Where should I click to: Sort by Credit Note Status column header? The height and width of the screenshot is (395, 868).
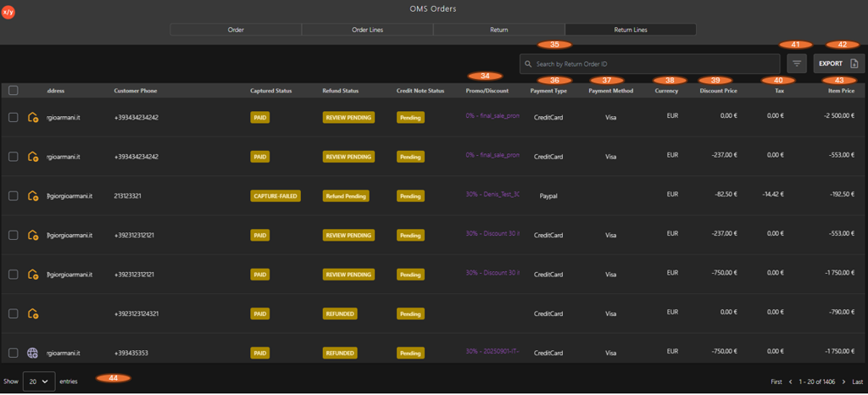(x=420, y=91)
